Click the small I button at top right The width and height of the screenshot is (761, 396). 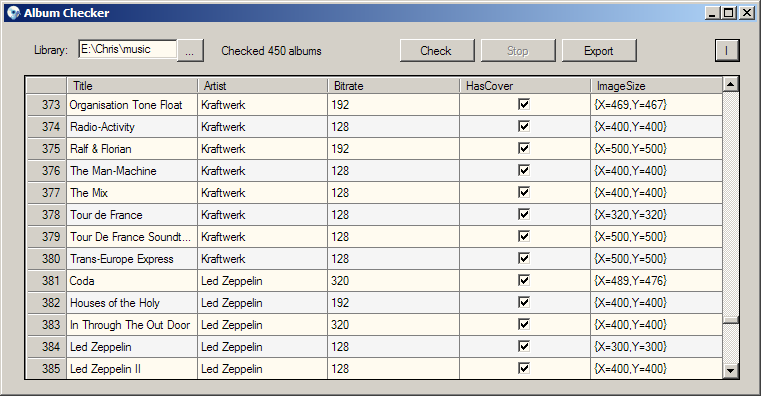point(727,50)
